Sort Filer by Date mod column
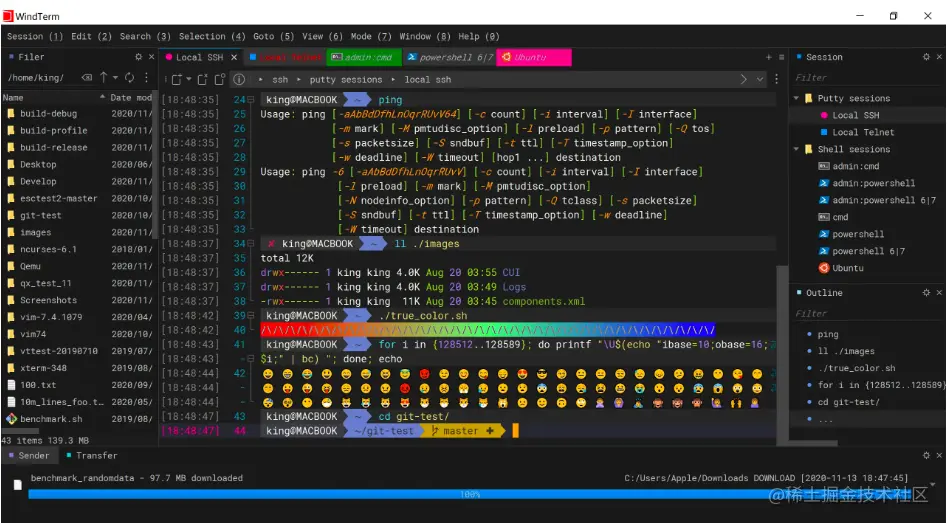 point(130,97)
